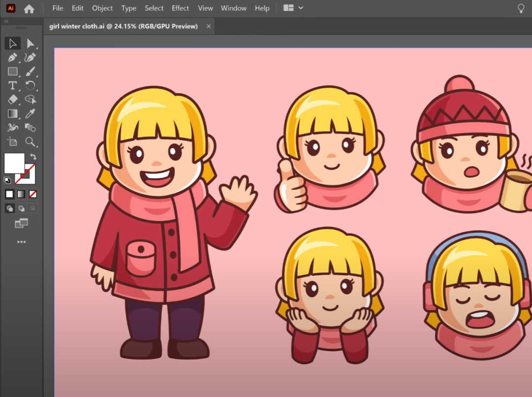Select the Type tool
This screenshot has height=397, width=532.
tap(13, 85)
